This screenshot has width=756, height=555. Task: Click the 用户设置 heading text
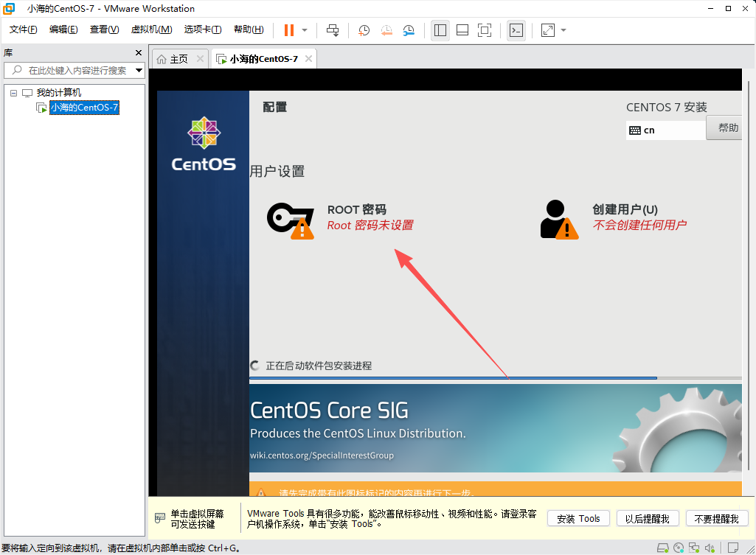pyautogui.click(x=277, y=171)
